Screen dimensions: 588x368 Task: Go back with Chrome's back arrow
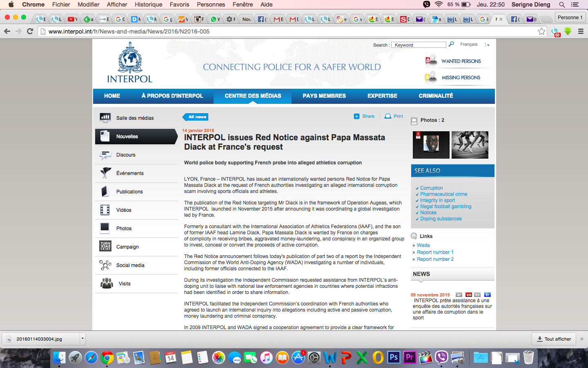pyautogui.click(x=7, y=31)
